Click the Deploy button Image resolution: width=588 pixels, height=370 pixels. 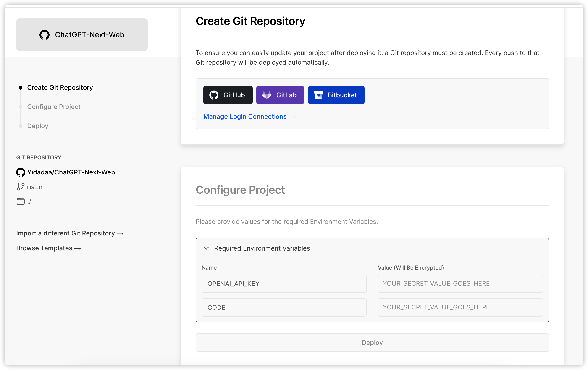point(372,343)
